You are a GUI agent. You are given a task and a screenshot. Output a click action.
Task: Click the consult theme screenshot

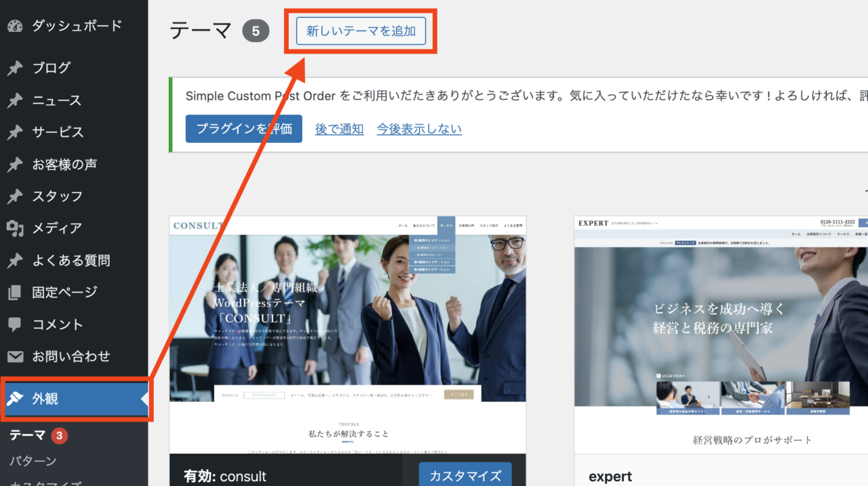348,335
